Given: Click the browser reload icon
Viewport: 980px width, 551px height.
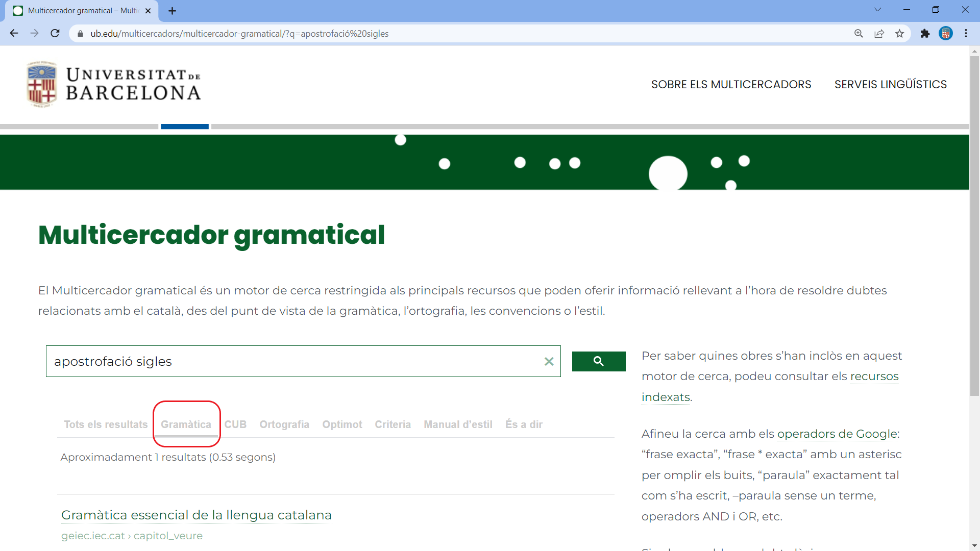Looking at the screenshot, I should 55,34.
